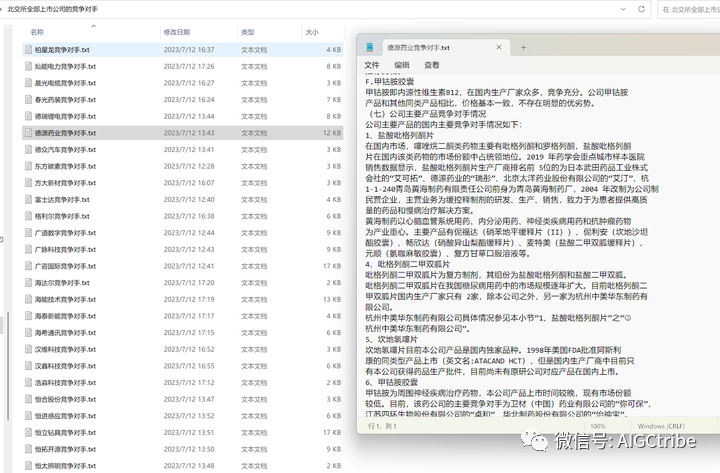Image resolution: width=720 pixels, height=473 pixels.
Task: Click the Explorer search box 在 北交所全部上市
Action: pos(690,9)
